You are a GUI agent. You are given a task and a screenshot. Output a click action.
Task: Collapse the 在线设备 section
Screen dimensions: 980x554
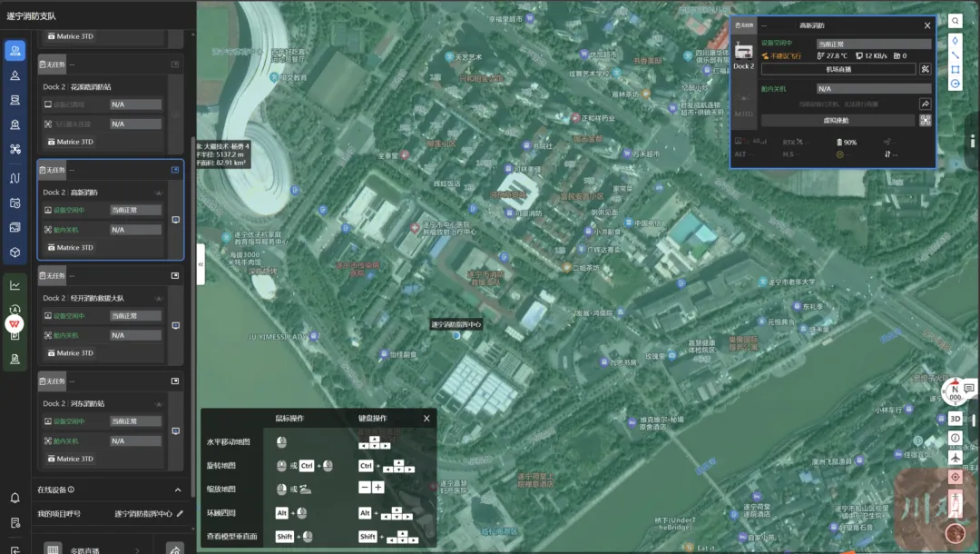click(x=178, y=490)
